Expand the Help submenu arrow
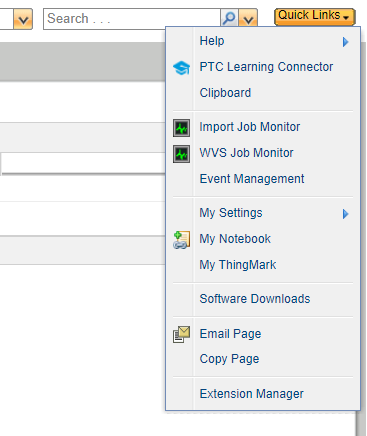The image size is (367, 436). [x=345, y=42]
